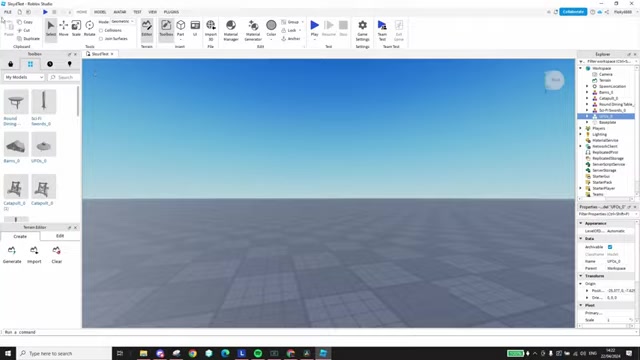
Task: Expand SpawnLocation in Explorer
Action: (x=587, y=87)
